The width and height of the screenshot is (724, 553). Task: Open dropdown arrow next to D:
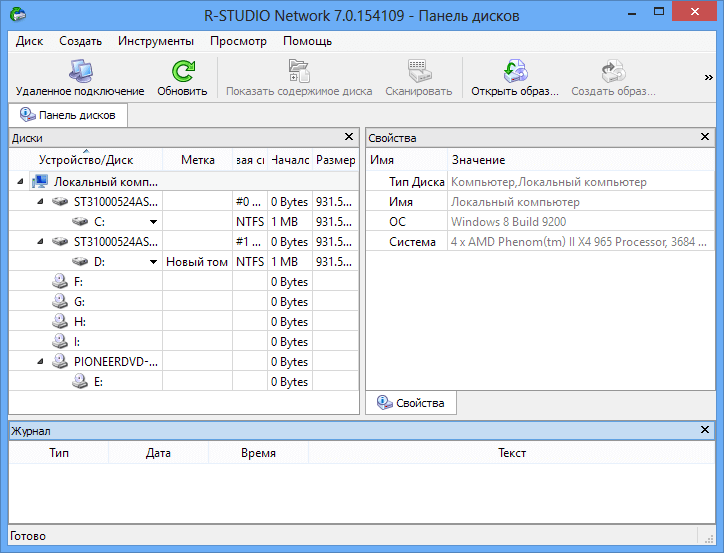[x=153, y=262]
